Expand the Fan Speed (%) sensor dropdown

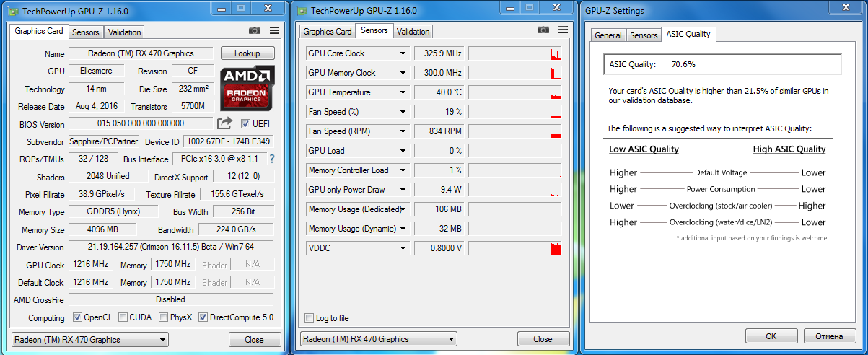(x=403, y=112)
